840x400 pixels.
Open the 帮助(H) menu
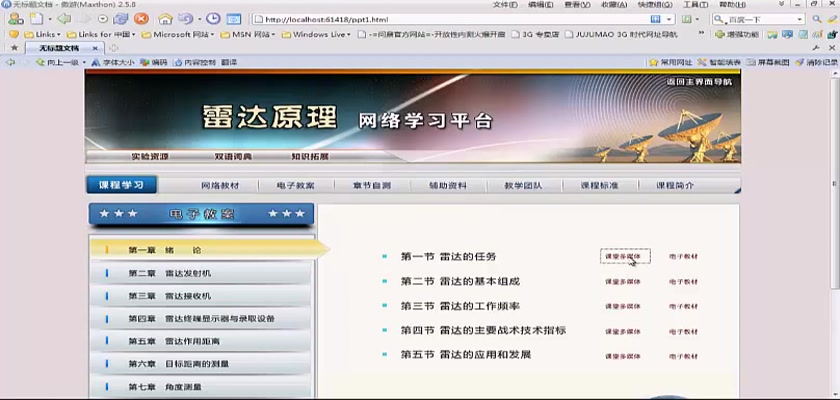click(x=732, y=4)
